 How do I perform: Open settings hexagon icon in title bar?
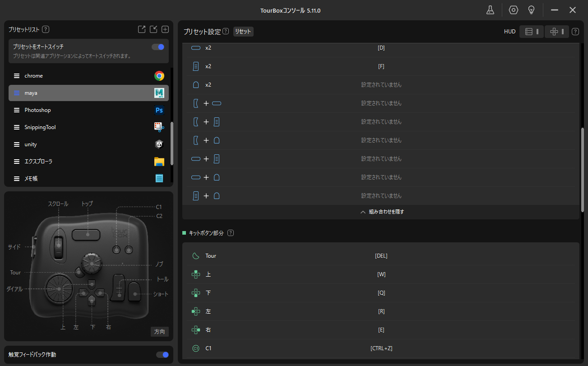[513, 10]
